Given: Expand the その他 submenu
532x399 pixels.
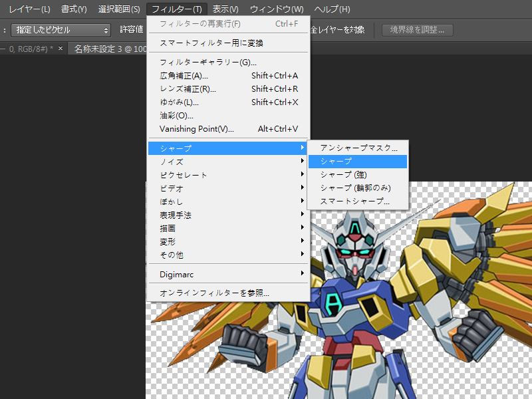Looking at the screenshot, I should point(228,255).
